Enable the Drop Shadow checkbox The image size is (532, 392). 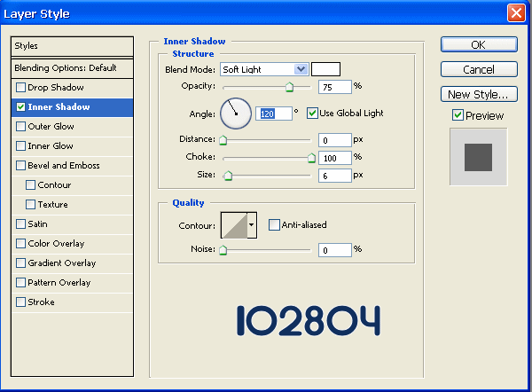[x=20, y=88]
